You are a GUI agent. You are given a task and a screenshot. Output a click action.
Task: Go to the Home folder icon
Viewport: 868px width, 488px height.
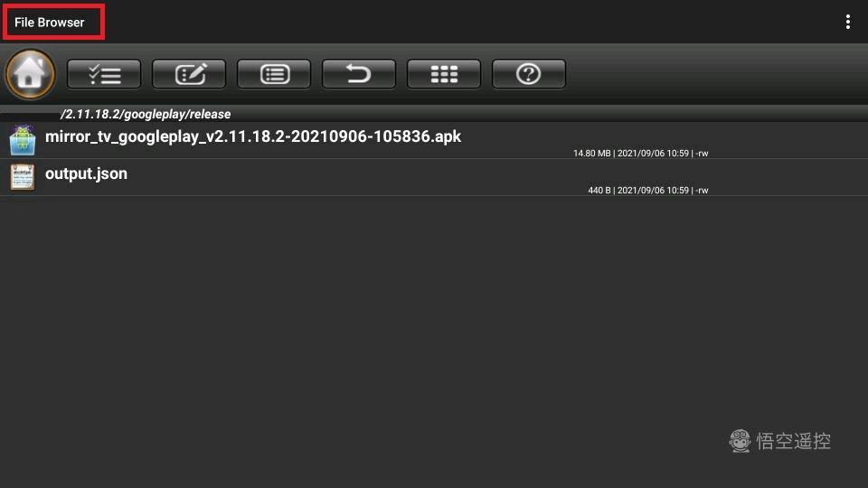click(30, 73)
